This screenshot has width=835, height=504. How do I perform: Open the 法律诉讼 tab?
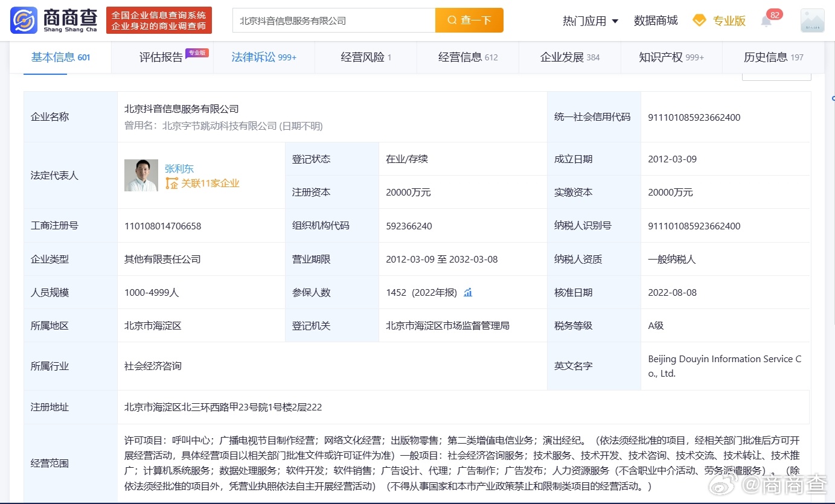264,57
